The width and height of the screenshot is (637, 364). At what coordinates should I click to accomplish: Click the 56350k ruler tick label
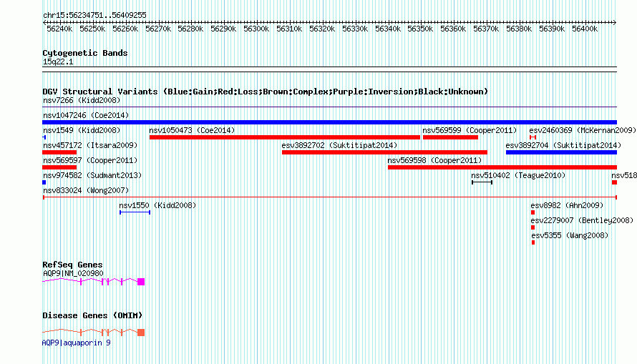coord(420,29)
